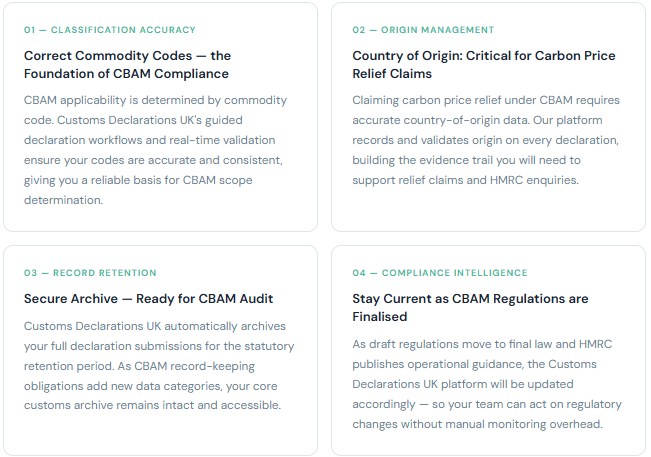Viewport: 651px width, 457px height.
Task: Open 'Stay Current as CBAM Regulations' heading
Action: coord(469,307)
